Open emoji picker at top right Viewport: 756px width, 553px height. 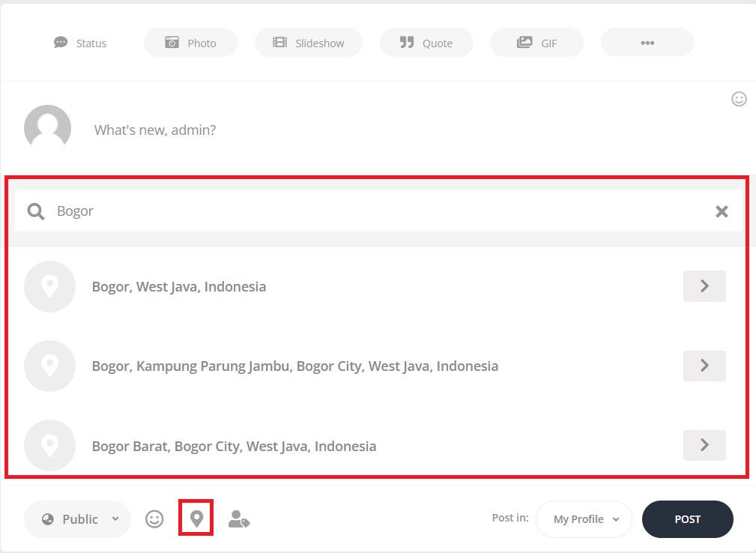coord(739,99)
